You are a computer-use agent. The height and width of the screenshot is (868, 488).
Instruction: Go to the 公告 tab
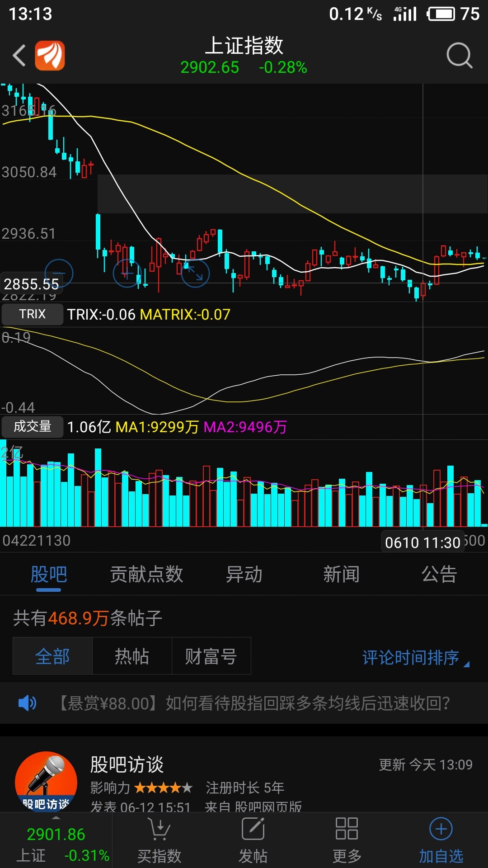pyautogui.click(x=439, y=575)
